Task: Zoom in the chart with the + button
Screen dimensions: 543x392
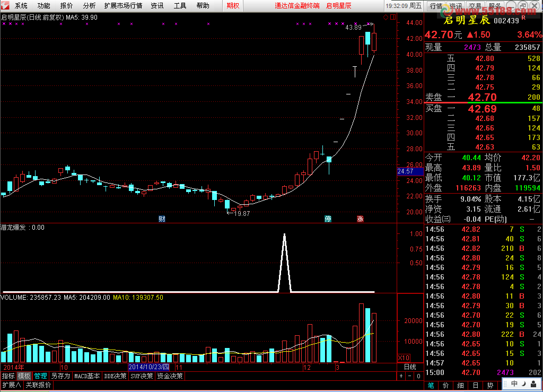Action: [401, 376]
